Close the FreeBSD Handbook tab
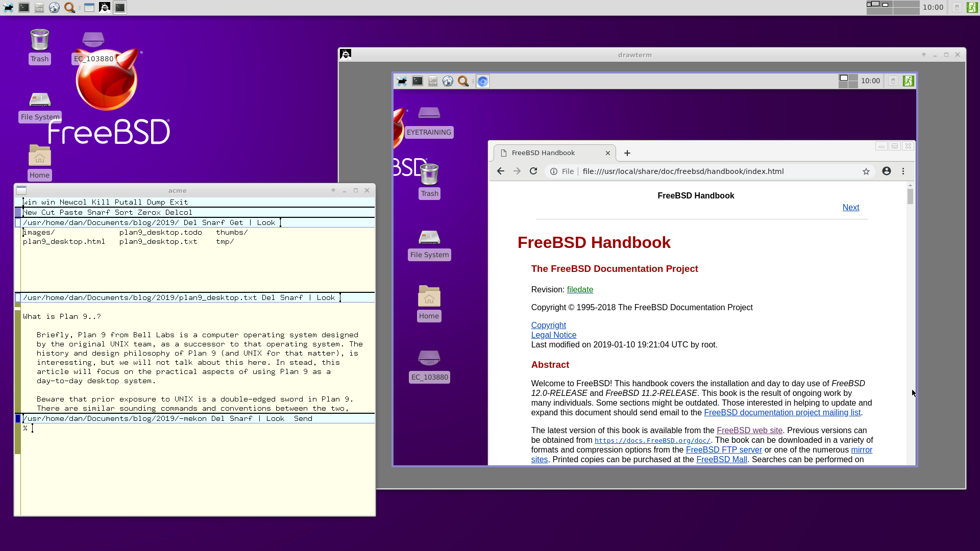 607,153
